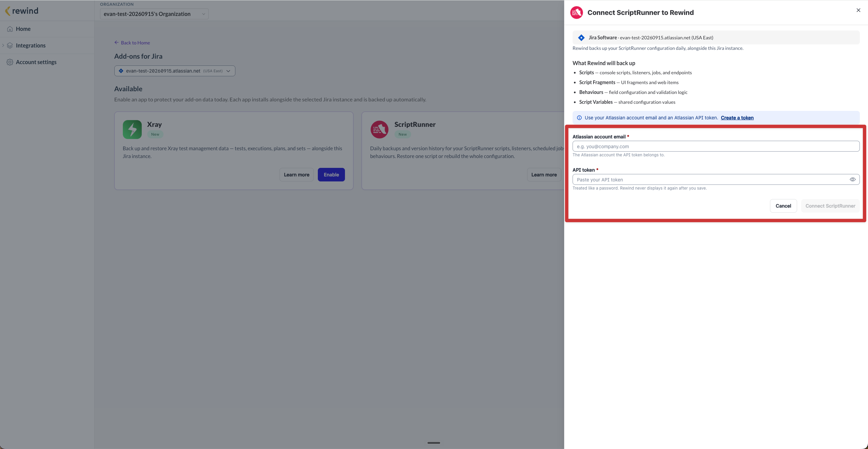The width and height of the screenshot is (868, 449).
Task: Open the Organization dropdown
Action: pyautogui.click(x=154, y=14)
